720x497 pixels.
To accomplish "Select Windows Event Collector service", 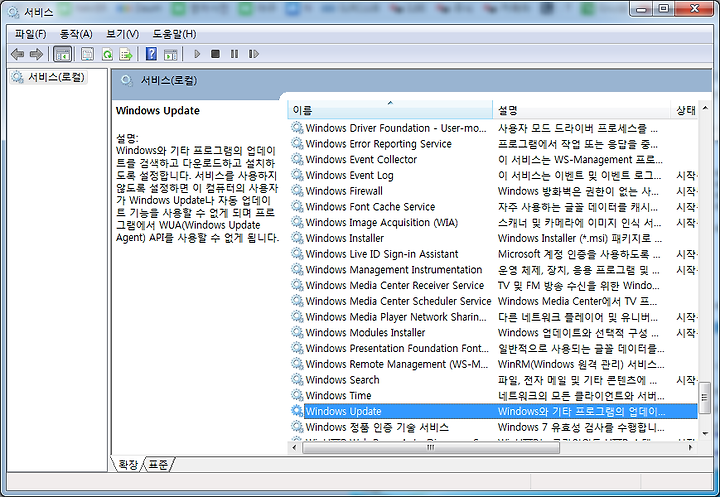I will [x=494, y=159].
